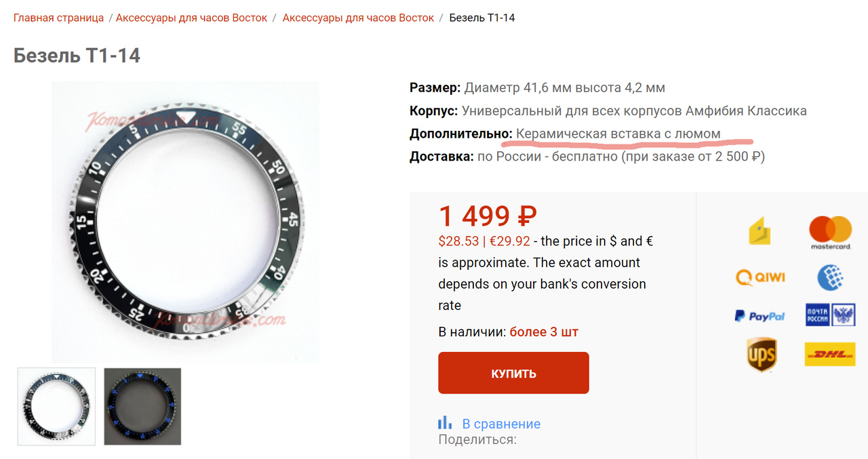Open first Аксессуары для часов Восток breadcrumb
The image size is (868, 459).
pyautogui.click(x=191, y=18)
